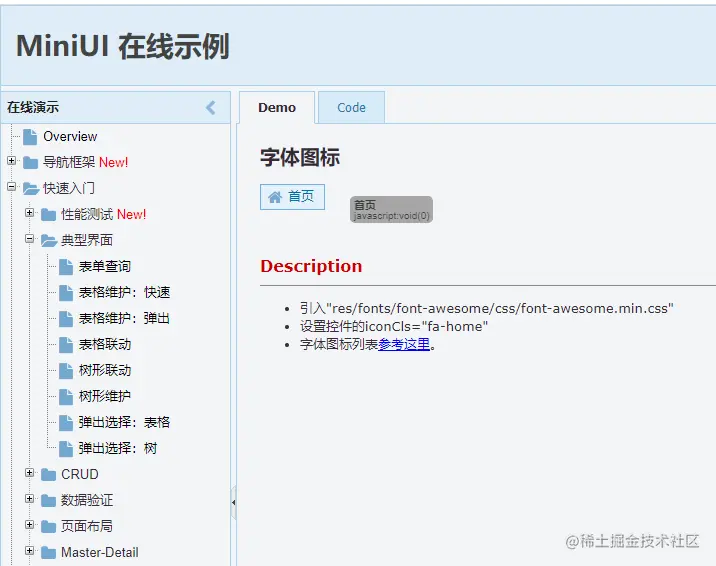The height and width of the screenshot is (566, 716).
Task: Click the 表单查询 document icon
Action: click(x=66, y=267)
